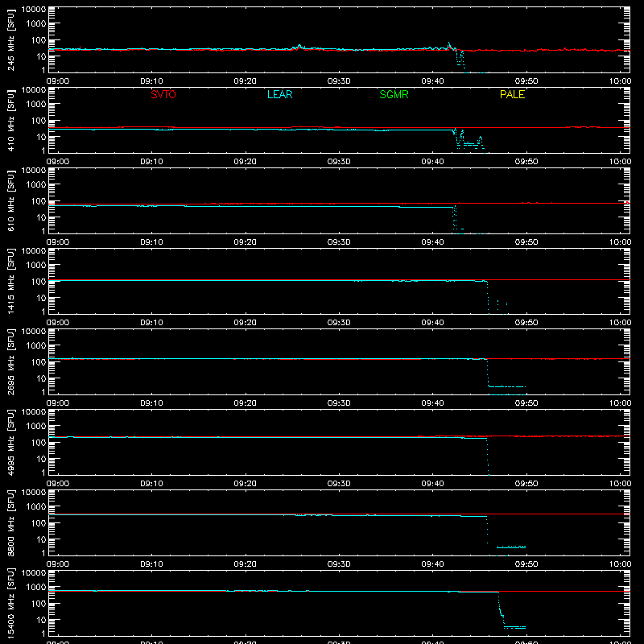Click the 10000 tick label on 2695 MHz axis
644x644 pixels.
(34, 332)
